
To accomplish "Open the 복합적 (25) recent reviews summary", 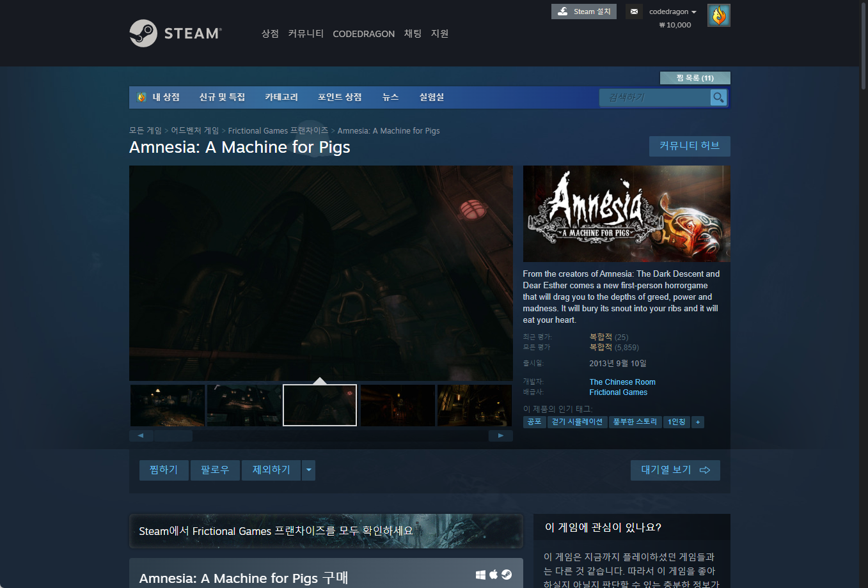I will pyautogui.click(x=608, y=337).
